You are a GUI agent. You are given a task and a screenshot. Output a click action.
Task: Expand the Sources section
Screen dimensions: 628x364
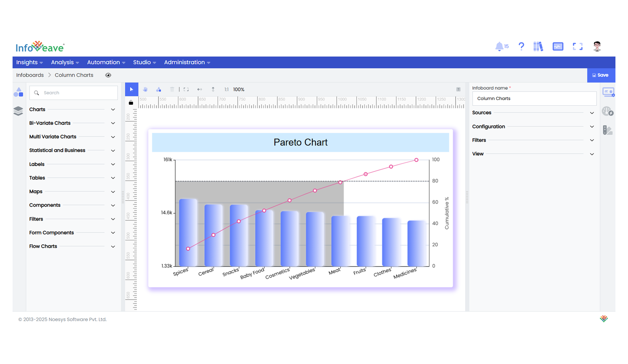tap(533, 113)
